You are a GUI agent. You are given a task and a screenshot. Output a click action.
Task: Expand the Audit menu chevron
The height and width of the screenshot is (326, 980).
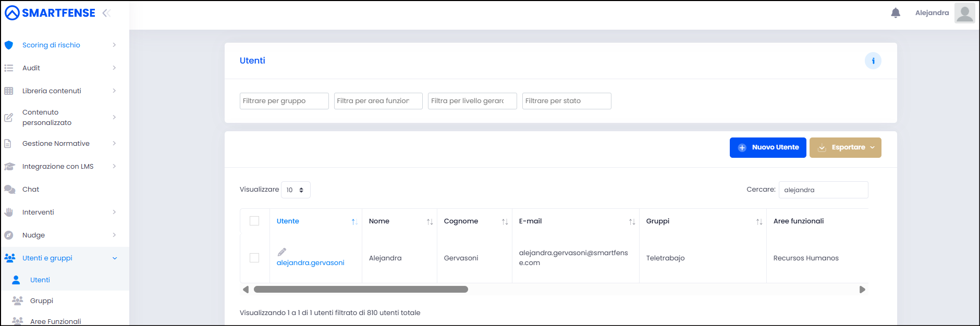click(x=114, y=68)
